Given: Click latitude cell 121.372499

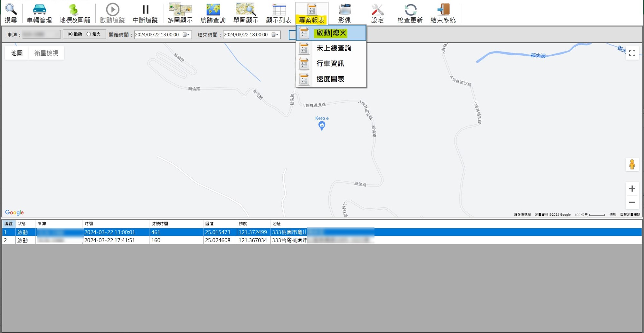Looking at the screenshot, I should (253, 232).
